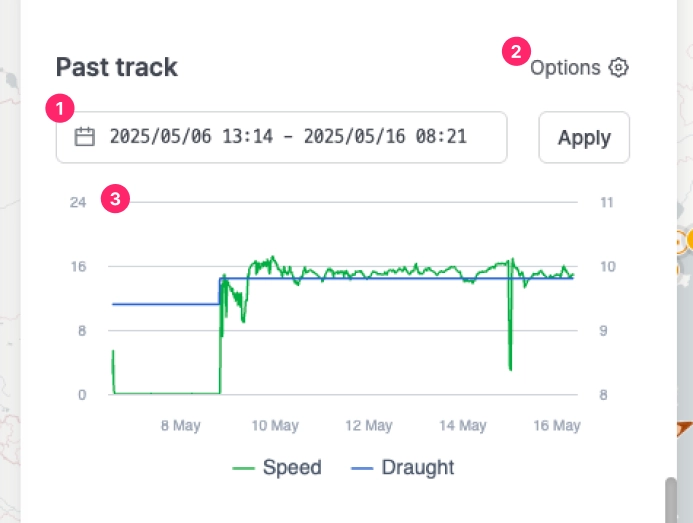Click the 16 May x-axis label
The height and width of the screenshot is (523, 693).
[557, 426]
